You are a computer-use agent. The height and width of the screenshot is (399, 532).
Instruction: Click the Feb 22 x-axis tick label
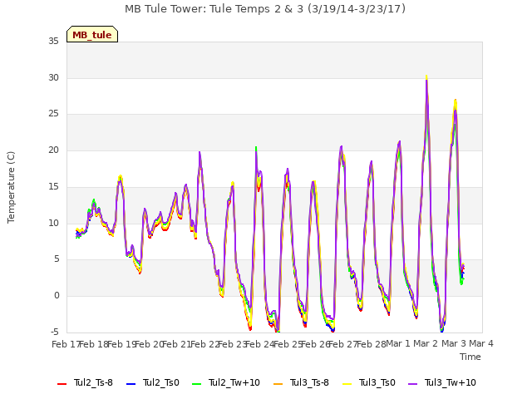point(205,344)
